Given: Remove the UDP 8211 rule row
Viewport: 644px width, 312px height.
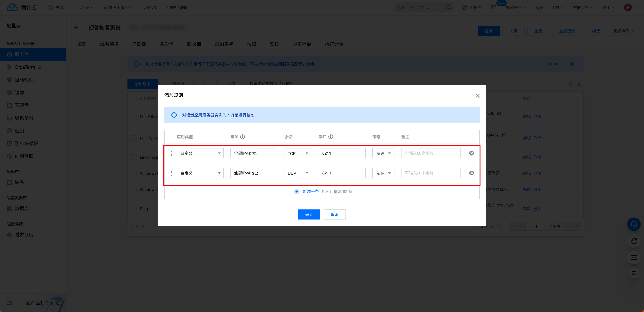Looking at the screenshot, I should pyautogui.click(x=471, y=173).
